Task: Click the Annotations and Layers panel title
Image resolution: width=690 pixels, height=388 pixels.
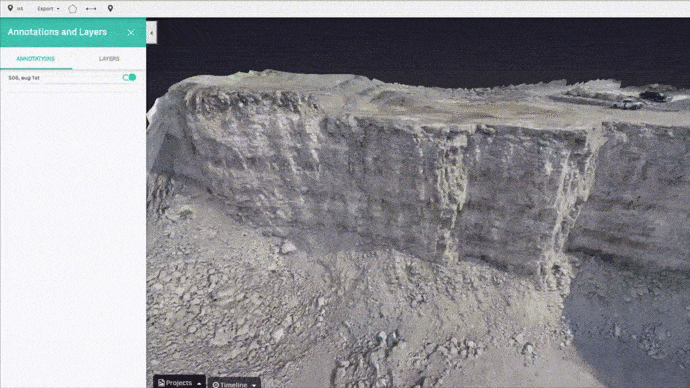Action: pos(57,32)
